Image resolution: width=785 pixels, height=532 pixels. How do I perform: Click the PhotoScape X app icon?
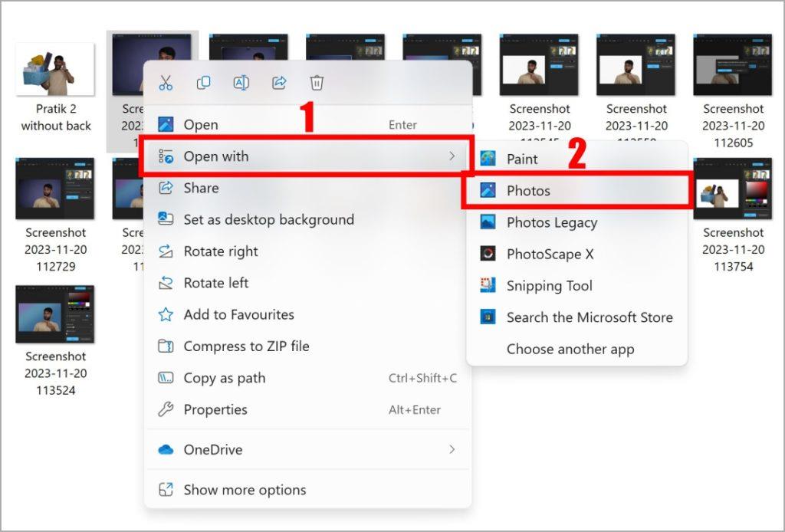(488, 254)
